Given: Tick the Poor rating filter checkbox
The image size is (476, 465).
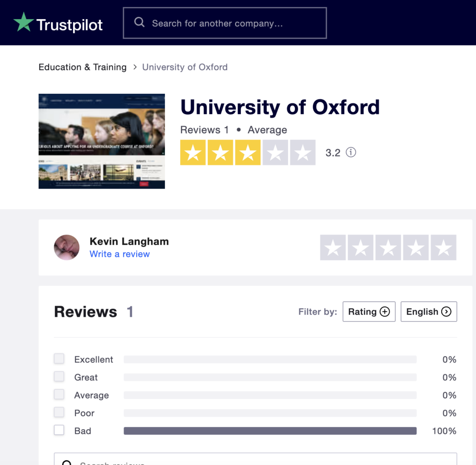Looking at the screenshot, I should (x=59, y=412).
